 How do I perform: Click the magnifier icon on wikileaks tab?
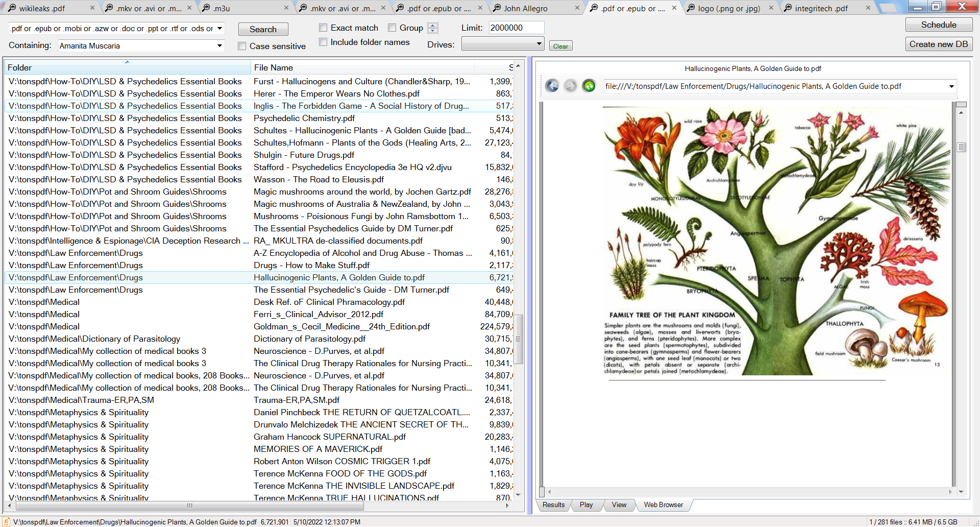pyautogui.click(x=12, y=8)
